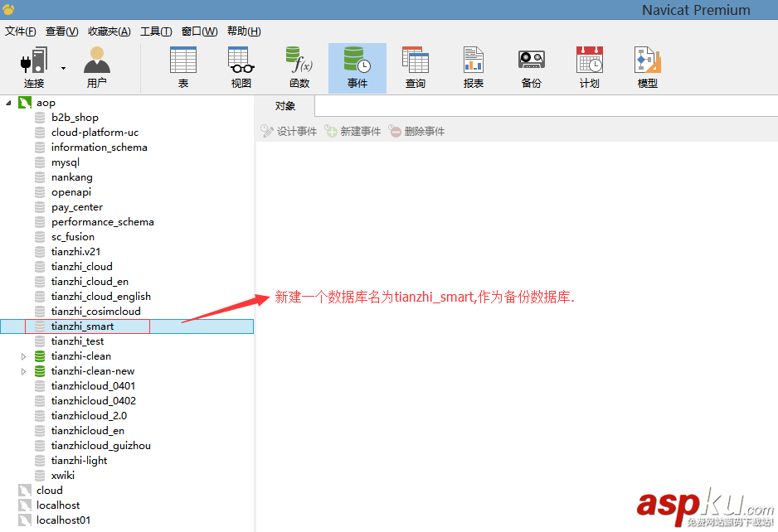This screenshot has height=532, width=778.
Task: Select the tianzhi_test database
Action: [77, 341]
